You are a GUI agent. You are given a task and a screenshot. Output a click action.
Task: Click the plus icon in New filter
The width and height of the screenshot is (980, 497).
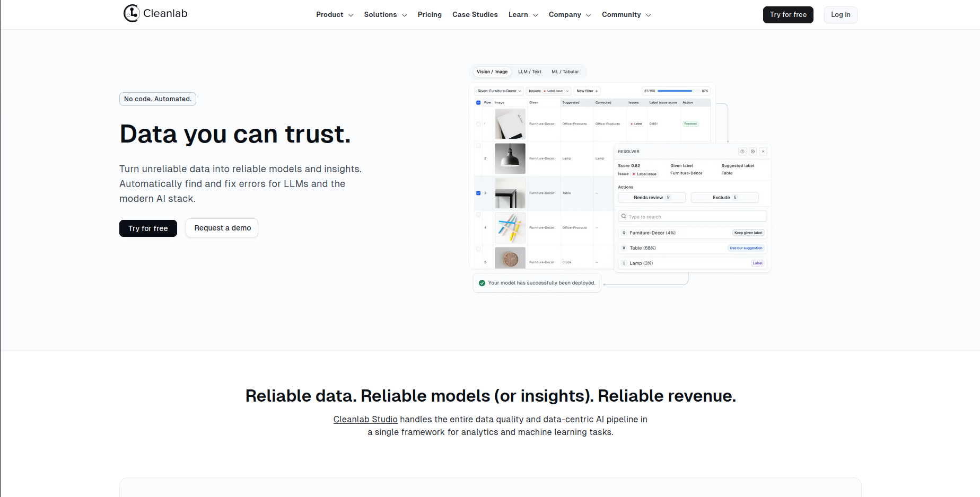click(597, 91)
